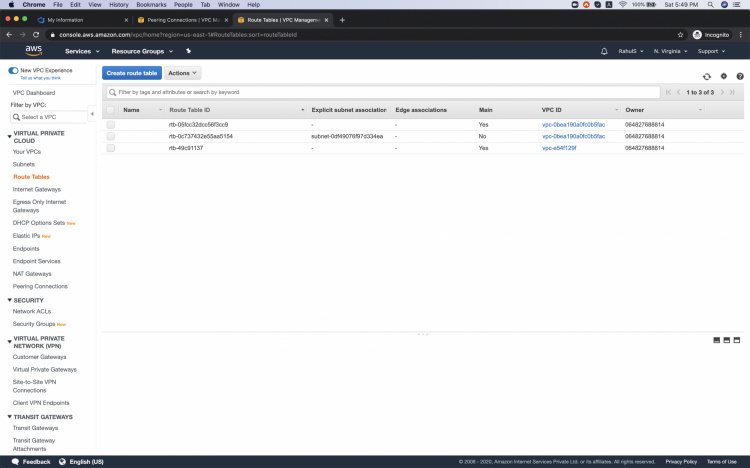
Task: Click the help question mark icon
Action: click(x=740, y=76)
